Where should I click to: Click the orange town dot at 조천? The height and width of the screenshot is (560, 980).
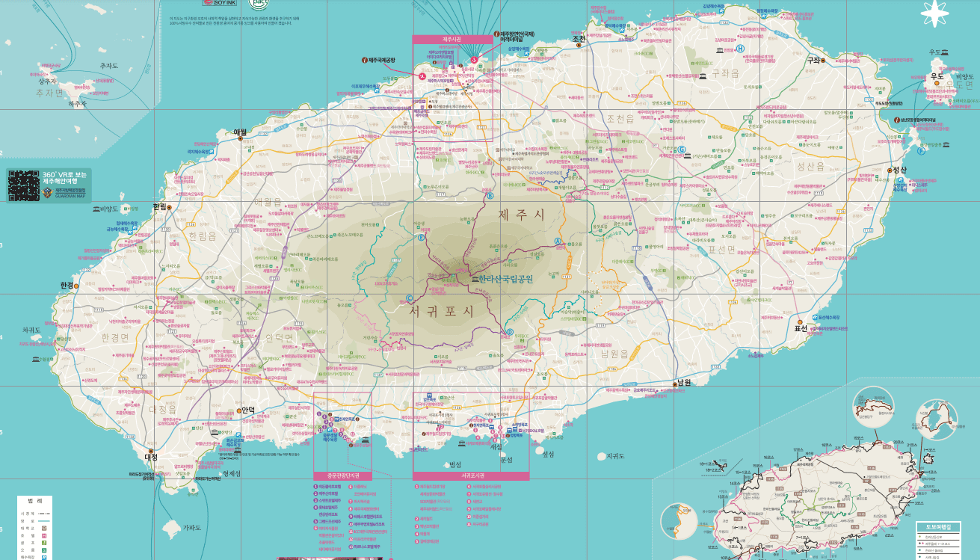coord(579,46)
